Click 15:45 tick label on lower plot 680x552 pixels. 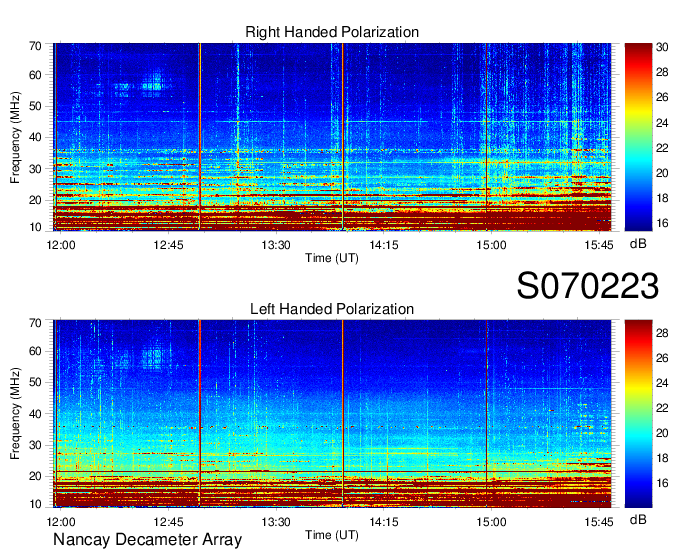(x=599, y=522)
